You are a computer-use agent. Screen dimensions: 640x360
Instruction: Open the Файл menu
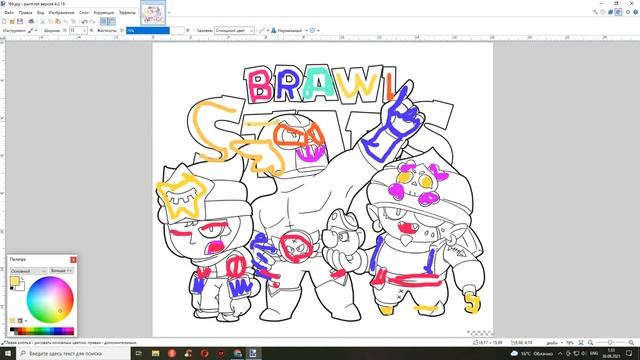point(9,13)
